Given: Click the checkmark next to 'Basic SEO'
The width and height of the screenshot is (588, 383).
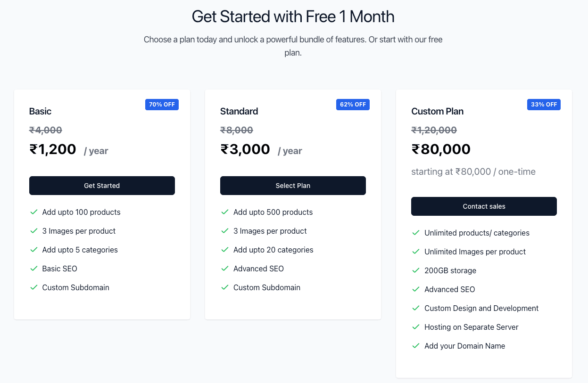Looking at the screenshot, I should 33,269.
